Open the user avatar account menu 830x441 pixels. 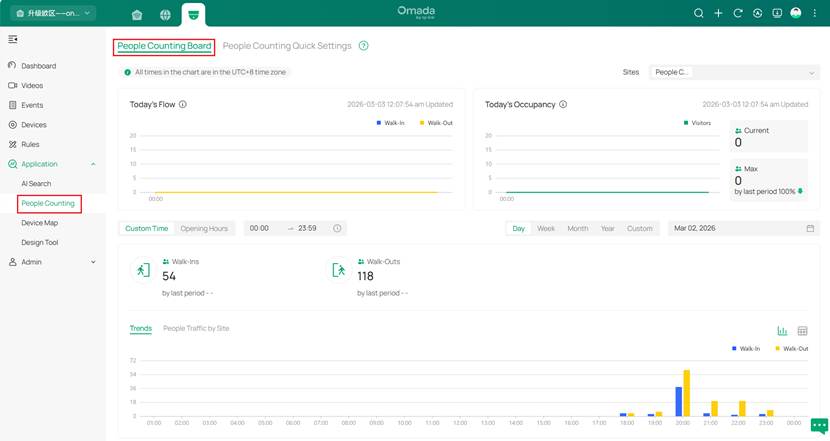(x=796, y=13)
